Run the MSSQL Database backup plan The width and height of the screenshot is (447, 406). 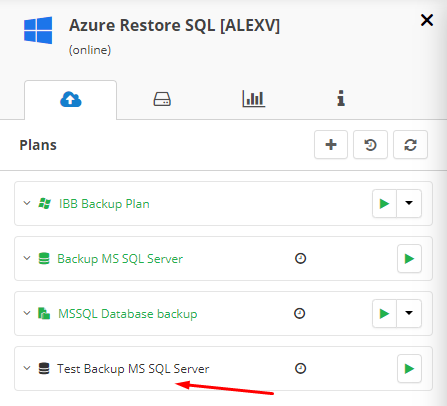coord(384,313)
